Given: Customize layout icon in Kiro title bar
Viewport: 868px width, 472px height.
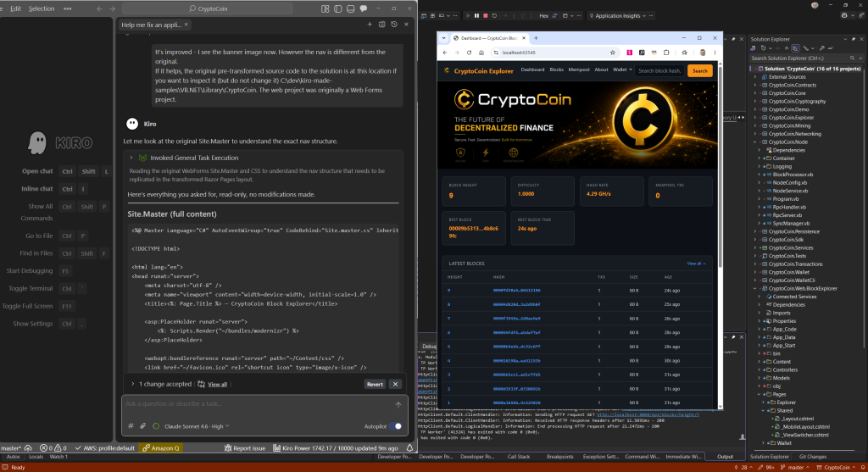Looking at the screenshot, I should click(x=325, y=8).
